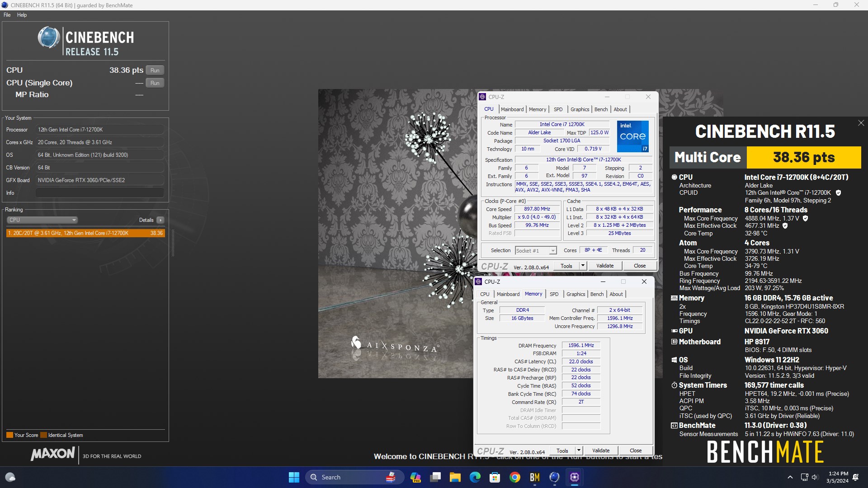868x488 pixels.
Task: Open Bench tab in lower CPU-Z window
Action: point(597,294)
